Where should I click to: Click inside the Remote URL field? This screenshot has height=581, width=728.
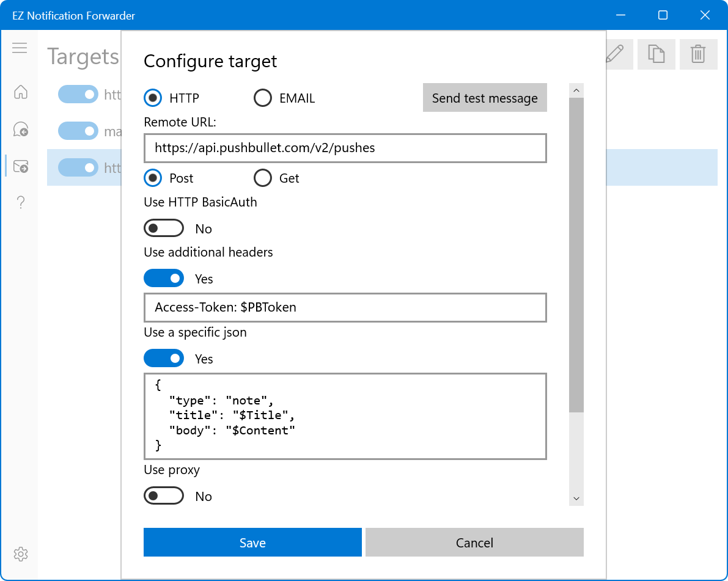pos(345,148)
